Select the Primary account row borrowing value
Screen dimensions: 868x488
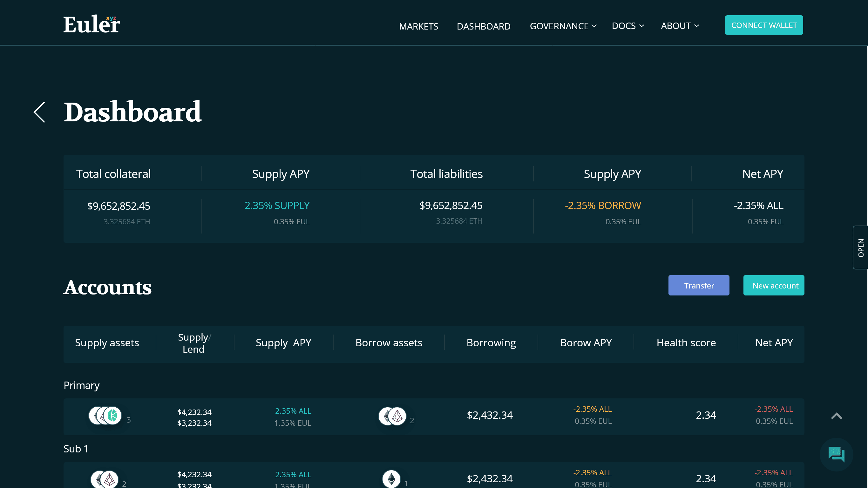coord(489,415)
